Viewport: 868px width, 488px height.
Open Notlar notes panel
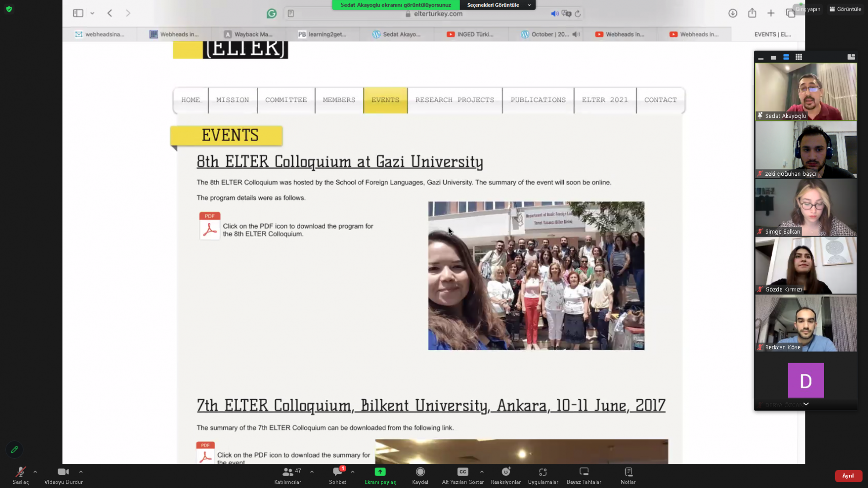pos(628,475)
